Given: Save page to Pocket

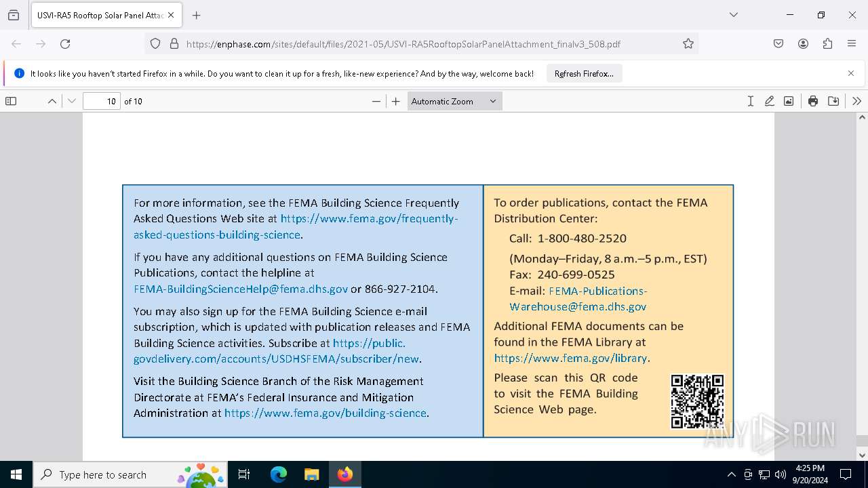Looking at the screenshot, I should [778, 43].
